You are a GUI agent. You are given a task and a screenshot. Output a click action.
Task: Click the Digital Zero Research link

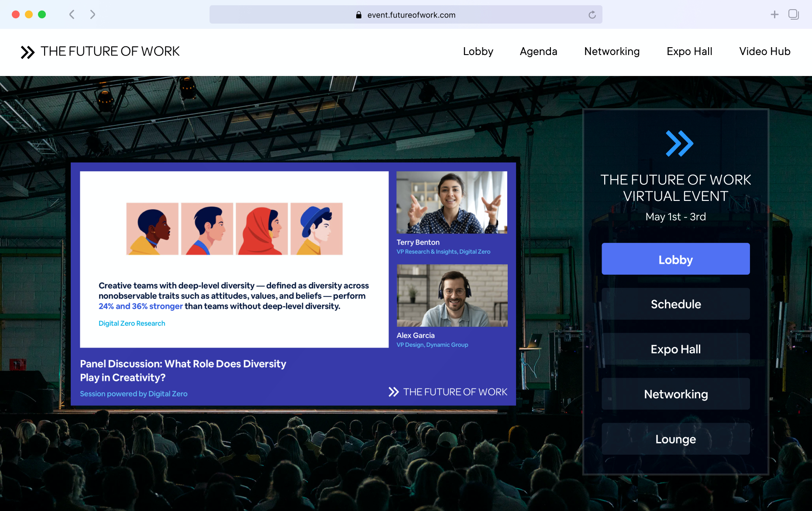point(132,323)
